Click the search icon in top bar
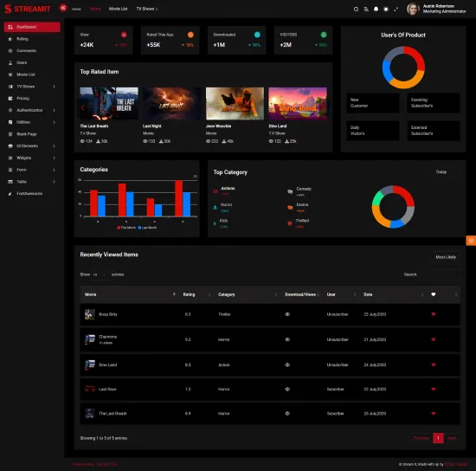This screenshot has width=476, height=471. pyautogui.click(x=356, y=10)
